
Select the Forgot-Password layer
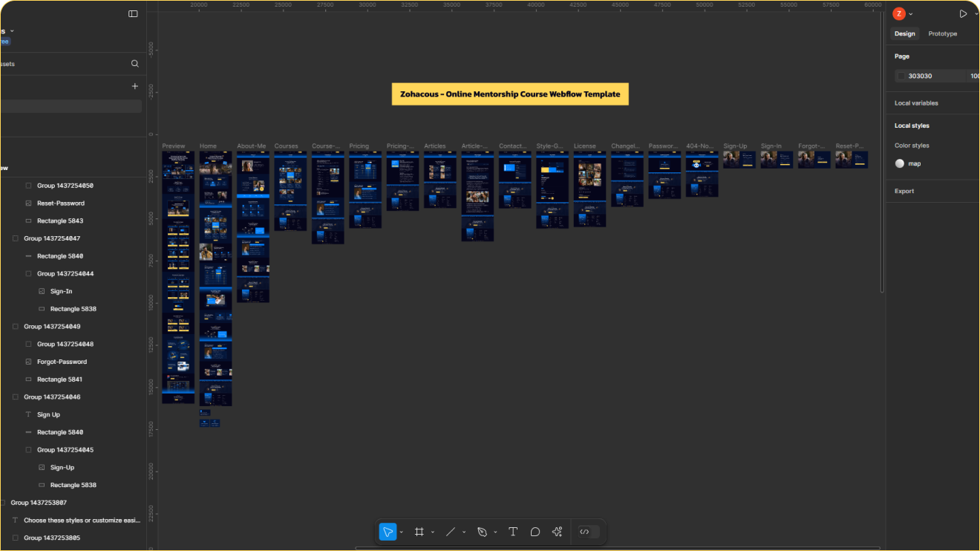[62, 362]
